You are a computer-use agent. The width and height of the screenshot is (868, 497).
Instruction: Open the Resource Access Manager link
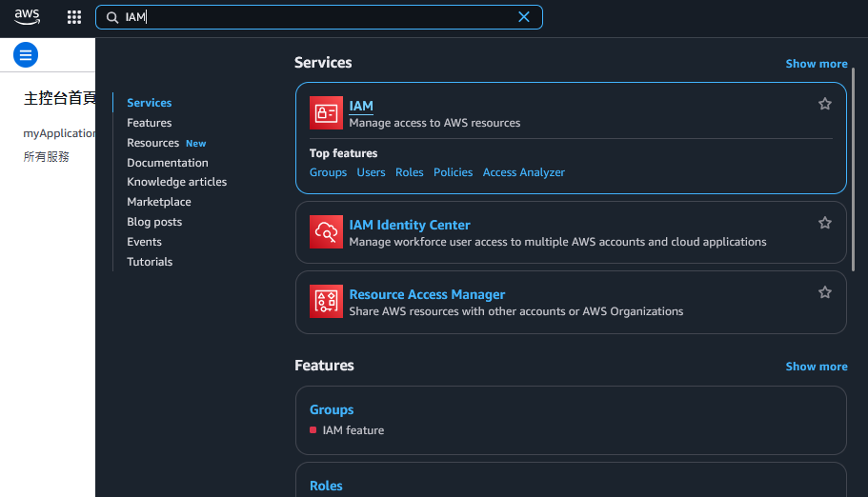(x=427, y=294)
